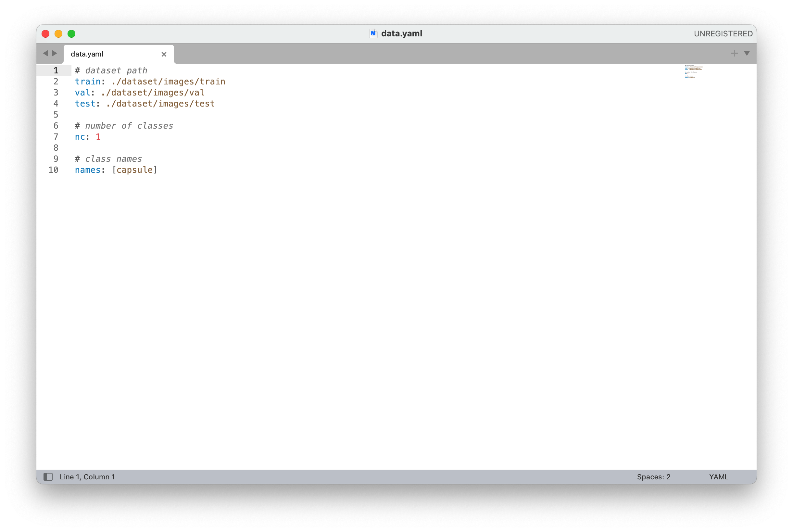Click the nc value 1
The image size is (793, 532).
[98, 137]
